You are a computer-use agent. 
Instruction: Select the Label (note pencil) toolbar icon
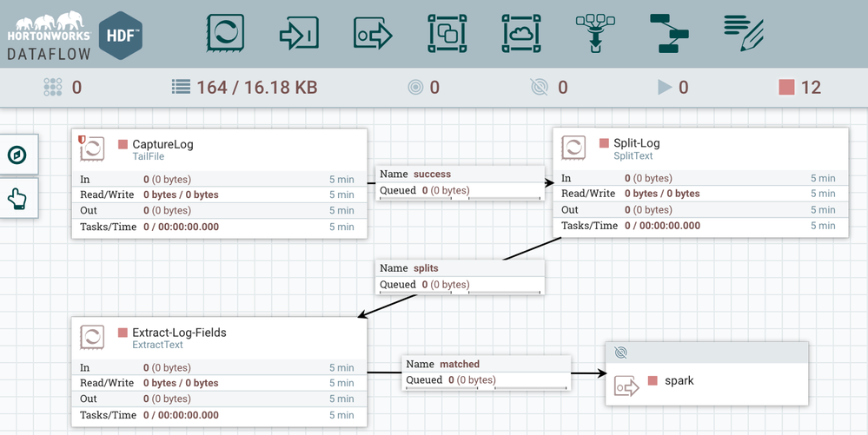pyautogui.click(x=744, y=33)
